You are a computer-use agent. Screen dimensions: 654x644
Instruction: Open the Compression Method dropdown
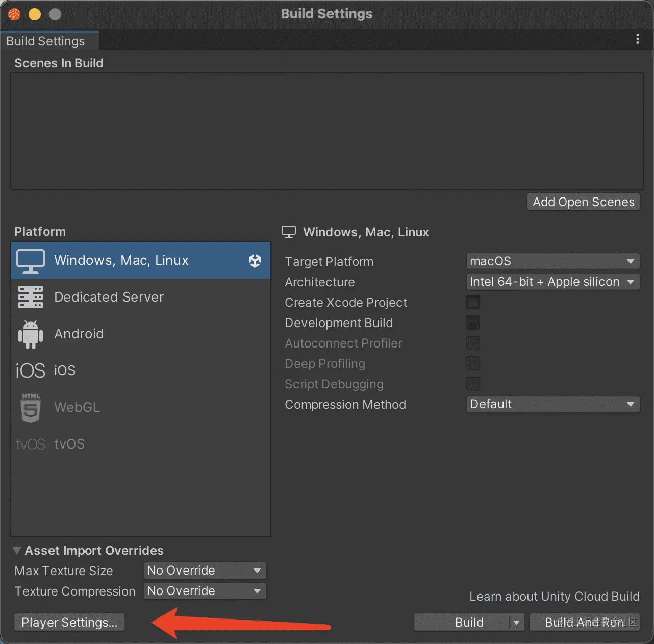point(553,404)
